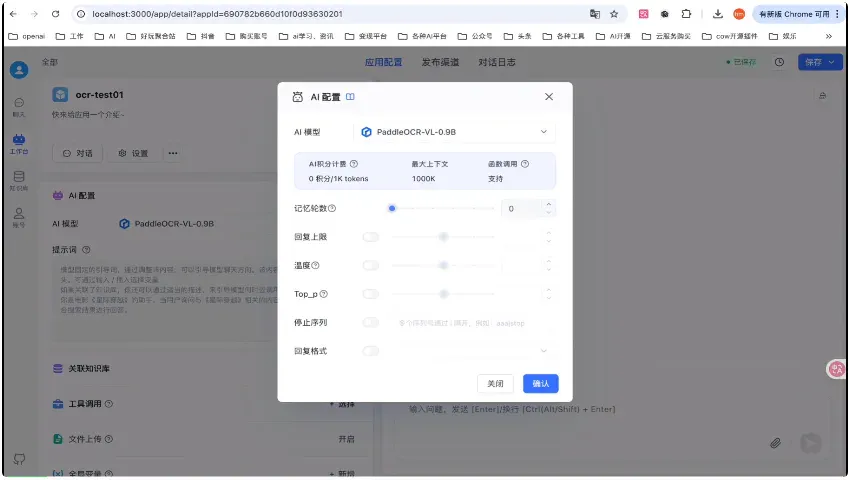Enable the 回复格式 toggle
The width and height of the screenshot is (850, 480).
pos(371,351)
